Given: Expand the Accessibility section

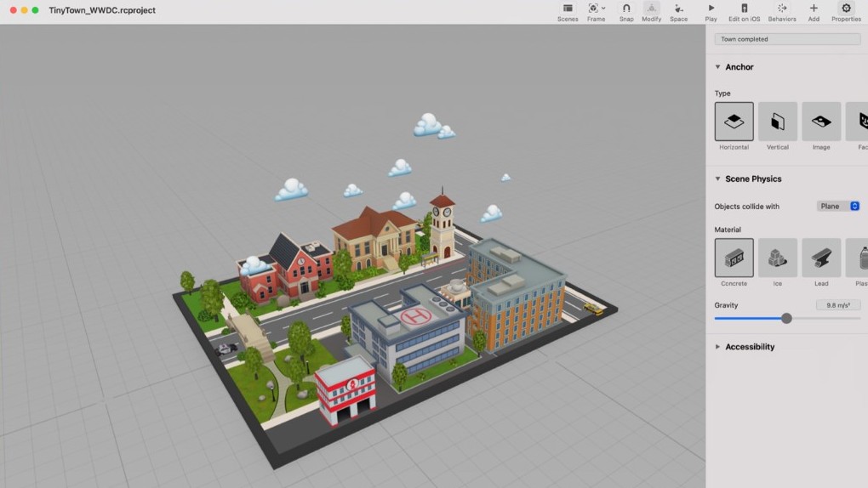Looking at the screenshot, I should tap(717, 347).
